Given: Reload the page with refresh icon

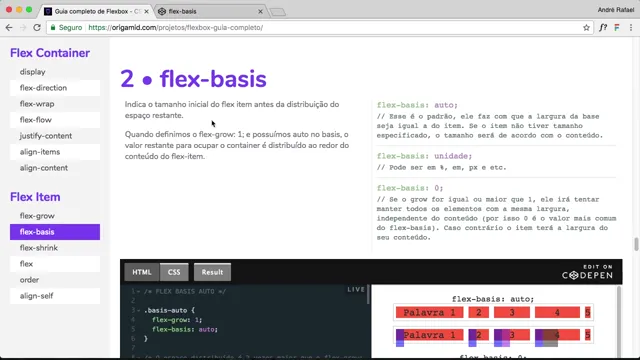Looking at the screenshot, I should [37, 27].
